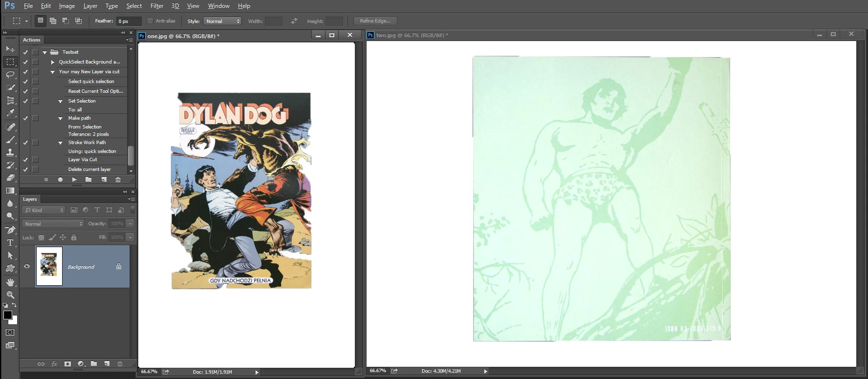Viewport: 868px width, 379px height.
Task: Select the Dodge tool
Action: (x=10, y=216)
